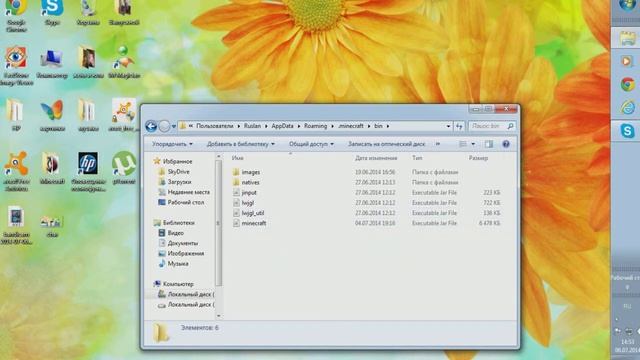The image size is (640, 360).
Task: Sort by Размер column header
Action: click(478, 158)
